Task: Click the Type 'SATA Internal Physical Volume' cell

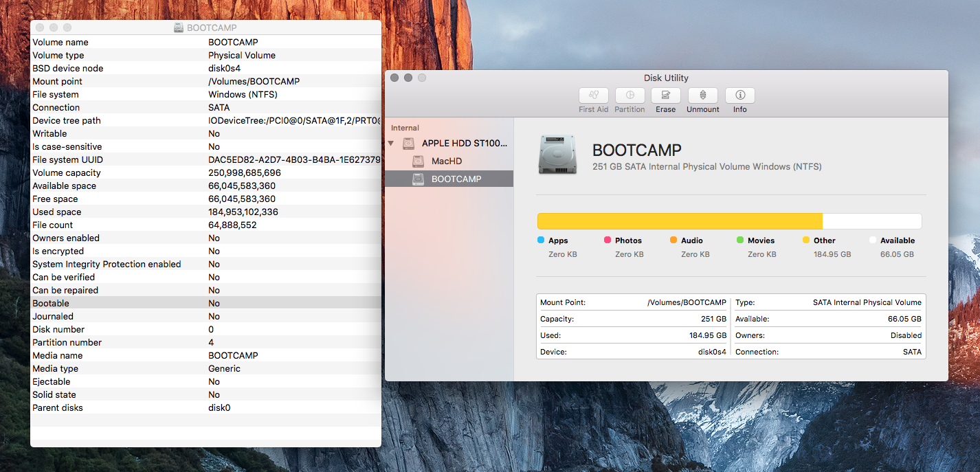Action: pos(867,303)
